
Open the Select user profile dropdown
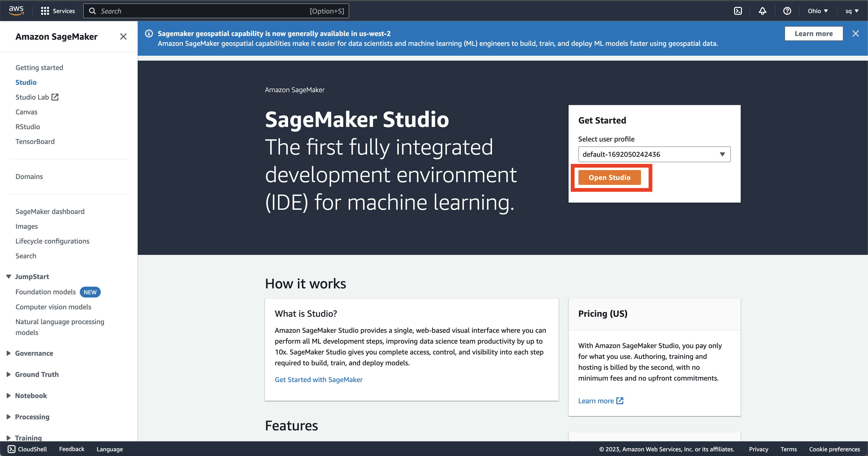[x=654, y=154]
